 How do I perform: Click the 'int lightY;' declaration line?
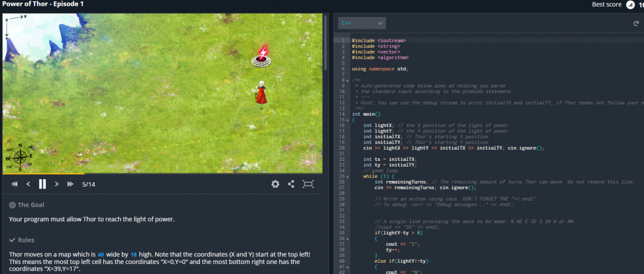436,131
